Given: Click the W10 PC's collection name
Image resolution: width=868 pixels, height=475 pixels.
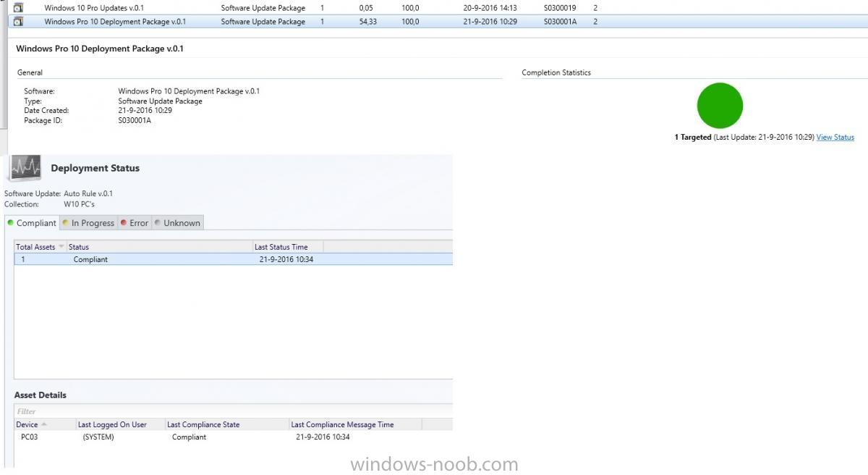Looking at the screenshot, I should 80,204.
